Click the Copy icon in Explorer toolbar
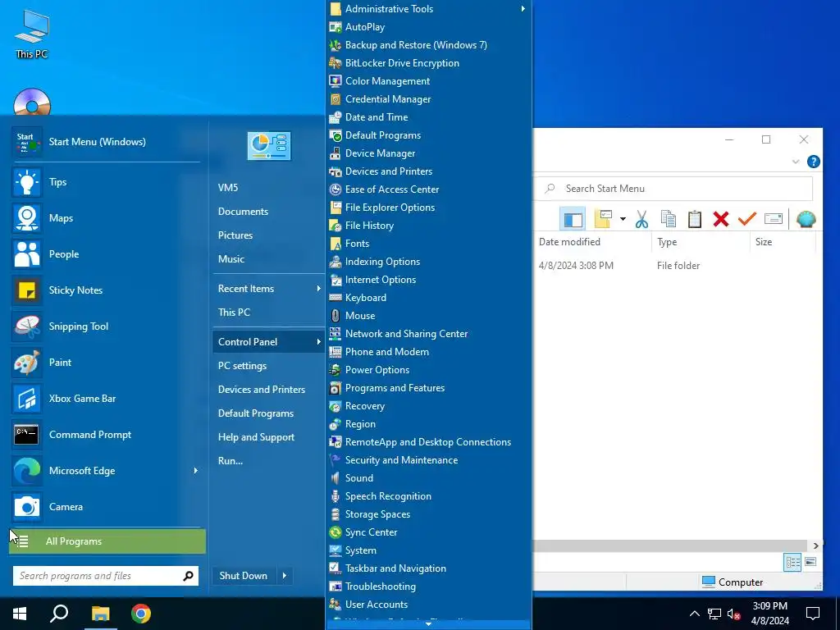Screen dimensions: 840x630 pos(668,219)
